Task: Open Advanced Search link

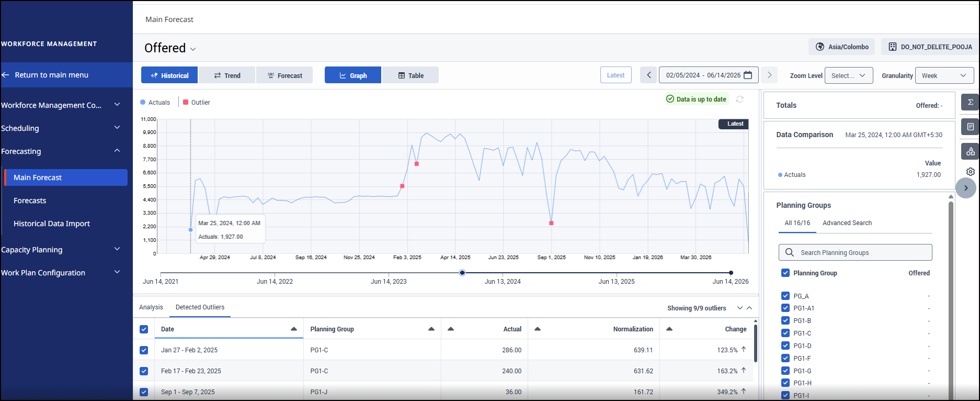Action: (847, 223)
